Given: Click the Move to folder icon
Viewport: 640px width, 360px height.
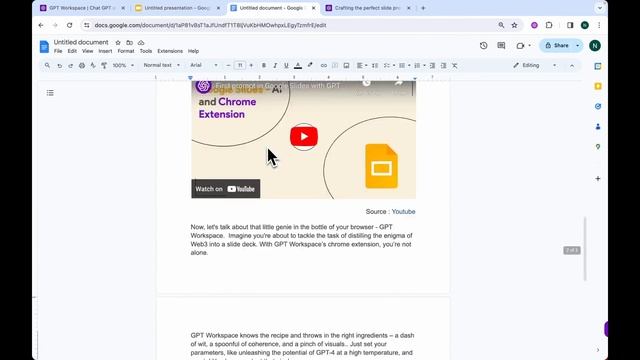Looking at the screenshot, I should [x=129, y=42].
